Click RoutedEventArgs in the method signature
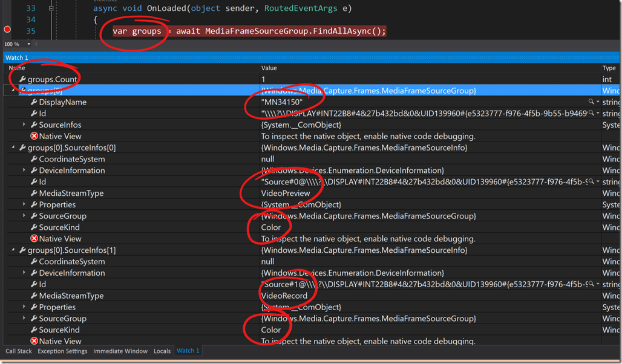The image size is (622, 364). pyautogui.click(x=301, y=8)
